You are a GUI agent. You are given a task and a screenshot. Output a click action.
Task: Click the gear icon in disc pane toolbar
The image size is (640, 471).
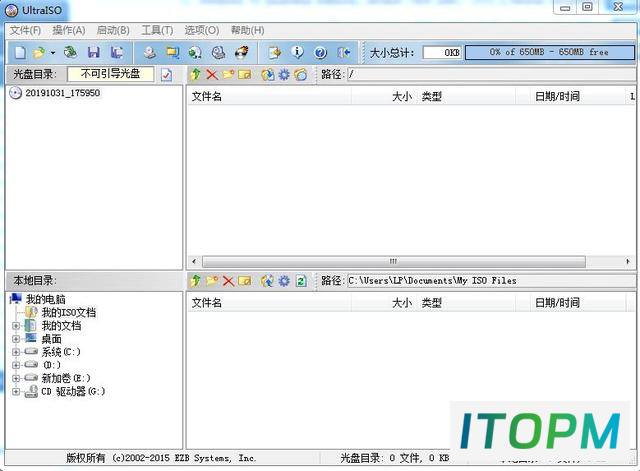(x=284, y=75)
